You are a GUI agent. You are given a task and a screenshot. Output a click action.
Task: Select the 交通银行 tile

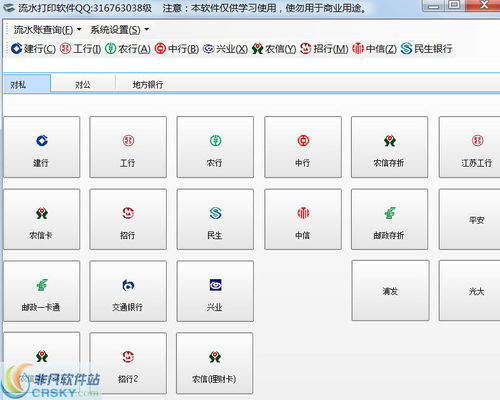[x=128, y=291]
